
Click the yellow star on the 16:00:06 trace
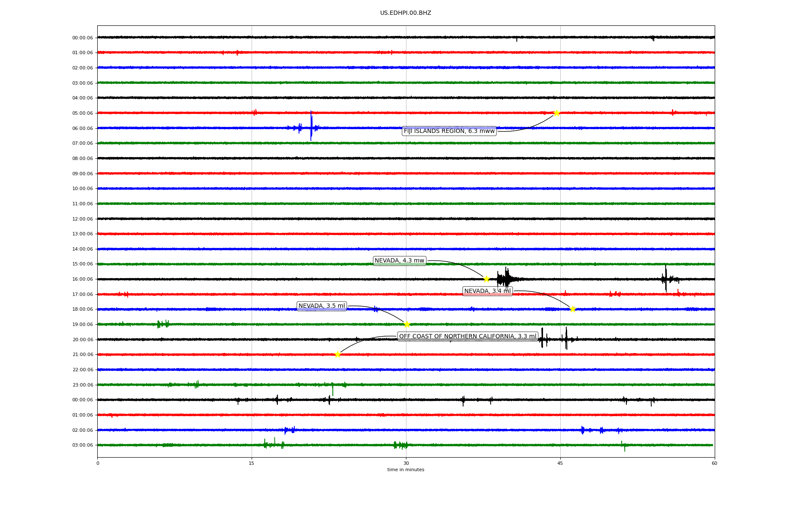point(486,279)
